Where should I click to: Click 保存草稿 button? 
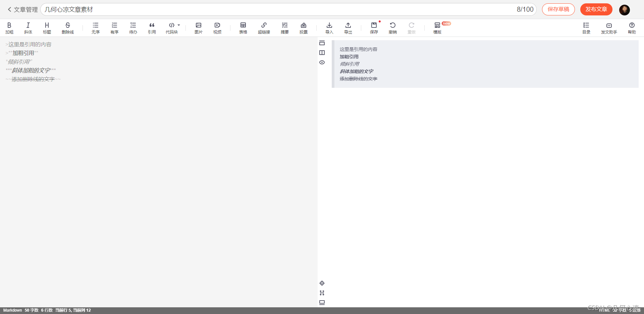click(558, 9)
